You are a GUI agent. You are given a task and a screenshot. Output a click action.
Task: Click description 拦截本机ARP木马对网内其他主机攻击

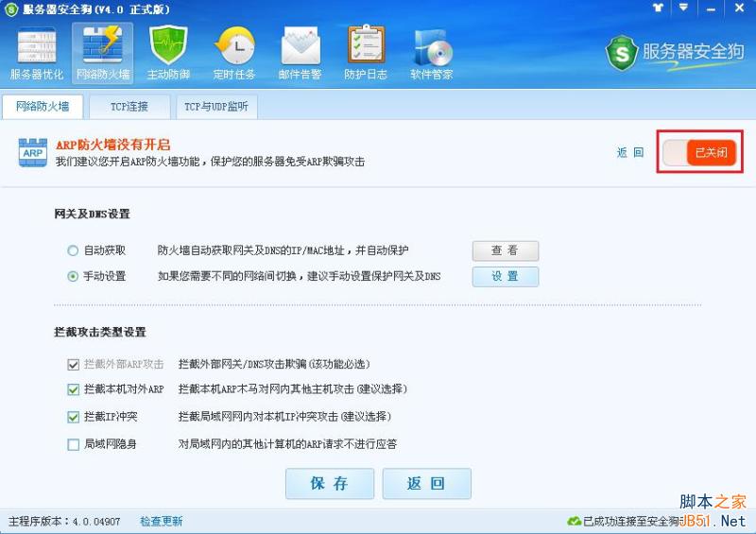[293, 388]
